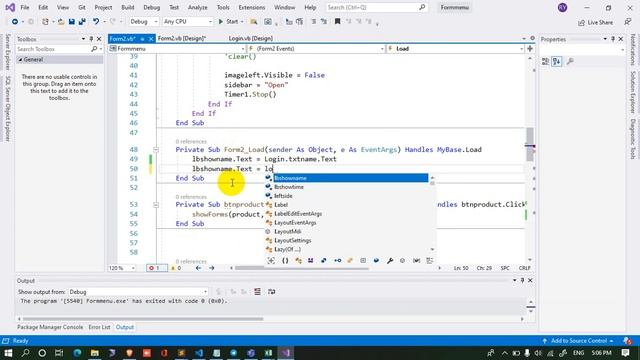Open the Formmenu class dropdown

click(x=177, y=49)
